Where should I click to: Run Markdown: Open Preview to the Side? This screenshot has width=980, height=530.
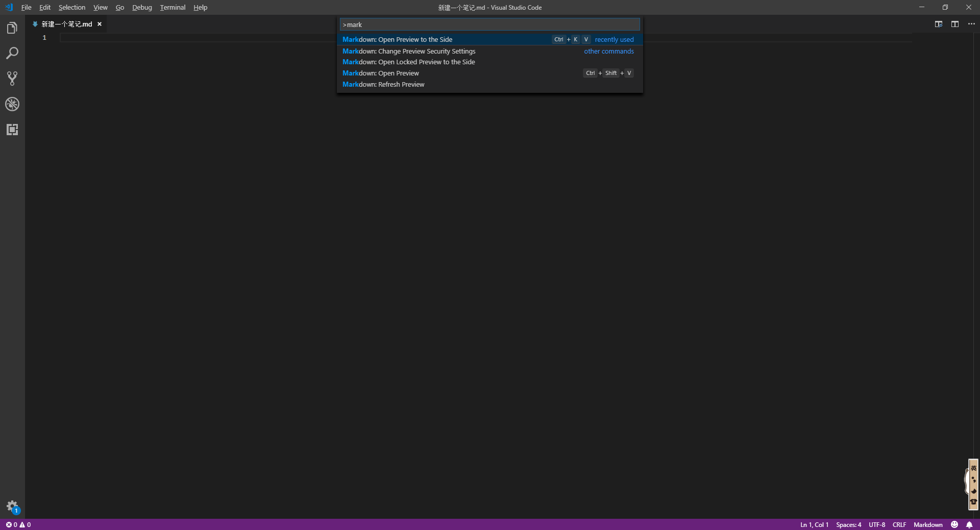489,39
